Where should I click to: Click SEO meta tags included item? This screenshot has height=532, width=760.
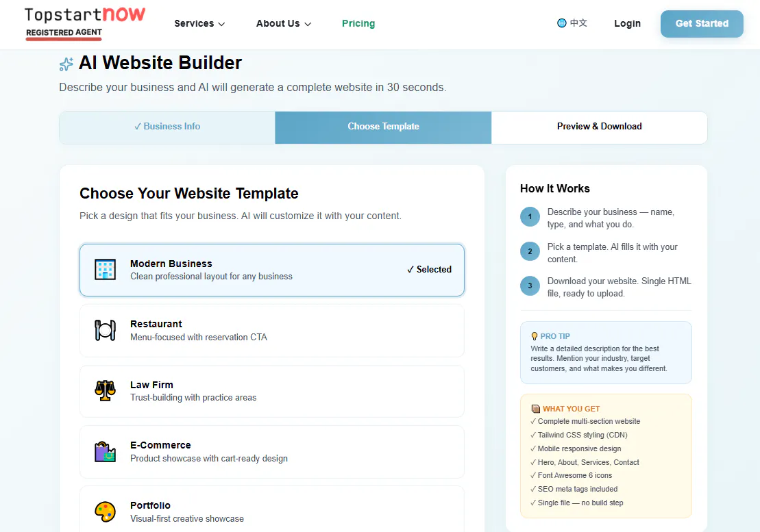pyautogui.click(x=574, y=489)
